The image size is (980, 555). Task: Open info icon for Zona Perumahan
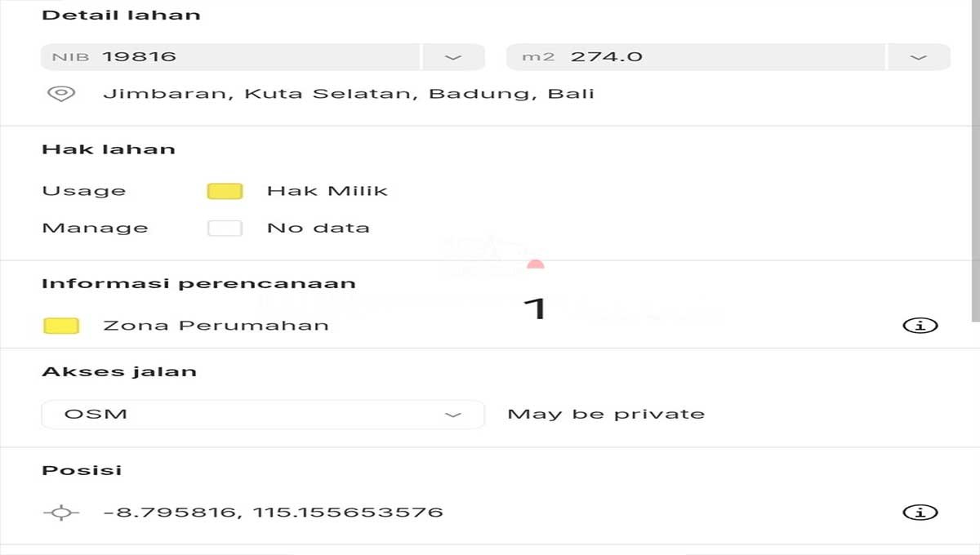[x=920, y=326]
